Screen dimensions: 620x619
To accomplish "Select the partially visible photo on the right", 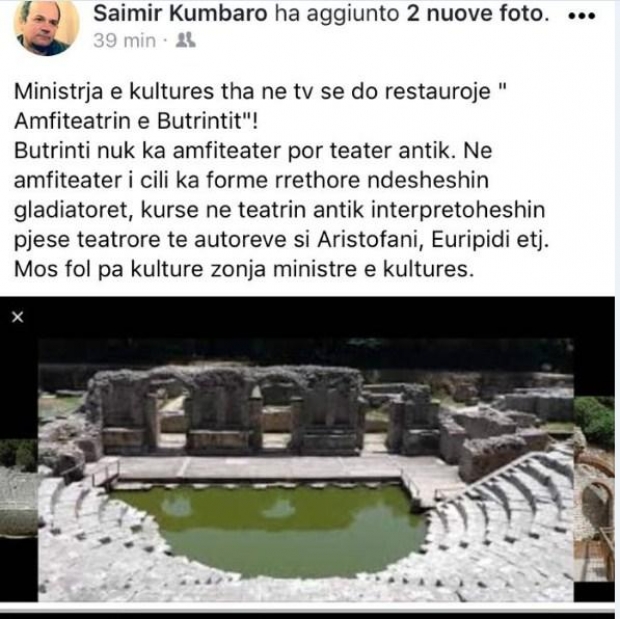I will [594, 488].
